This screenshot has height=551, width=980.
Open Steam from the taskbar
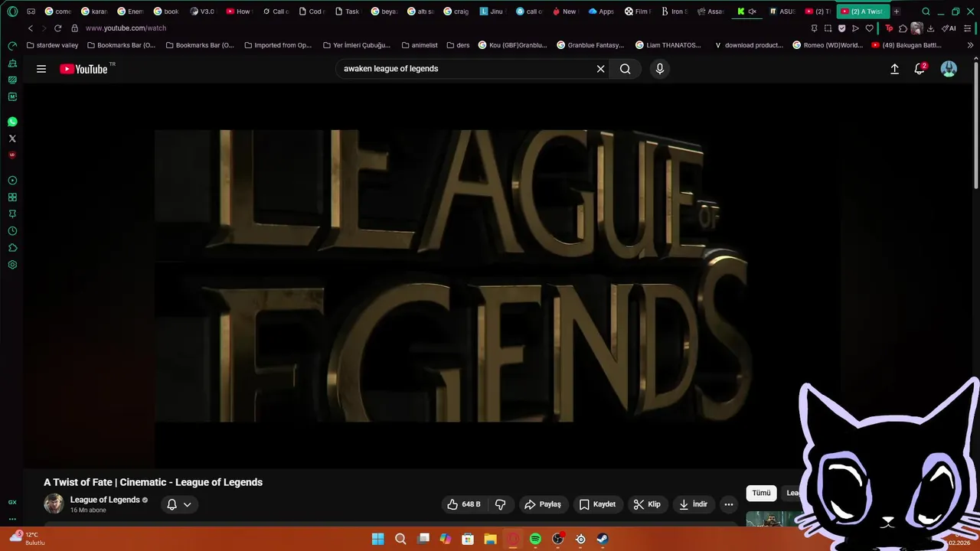click(x=603, y=539)
